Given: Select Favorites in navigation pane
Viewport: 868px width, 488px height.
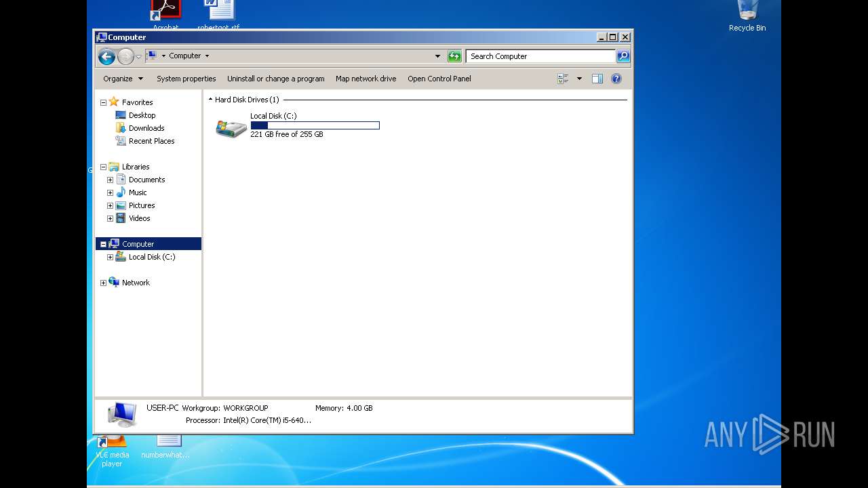Looking at the screenshot, I should 137,102.
